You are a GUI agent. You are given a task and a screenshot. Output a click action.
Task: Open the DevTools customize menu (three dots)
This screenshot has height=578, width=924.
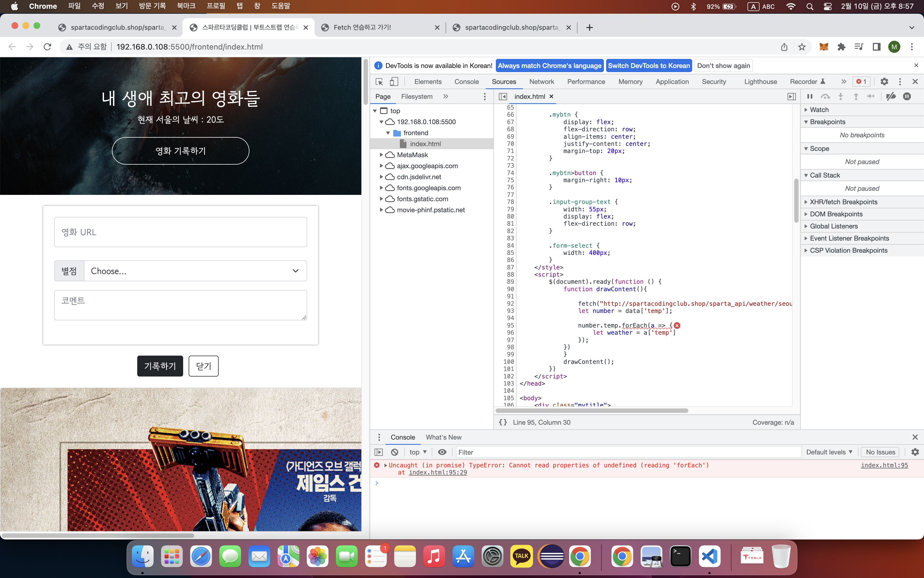900,81
